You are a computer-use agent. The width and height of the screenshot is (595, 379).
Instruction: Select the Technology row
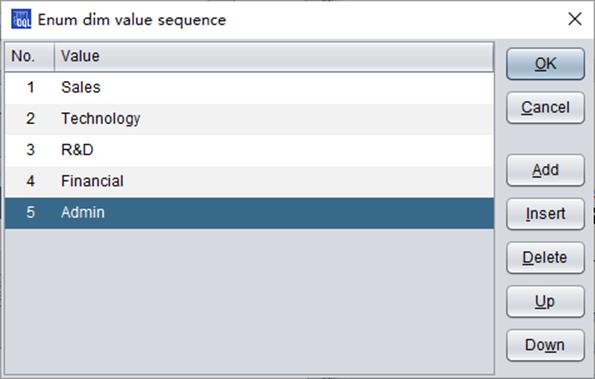pyautogui.click(x=249, y=119)
